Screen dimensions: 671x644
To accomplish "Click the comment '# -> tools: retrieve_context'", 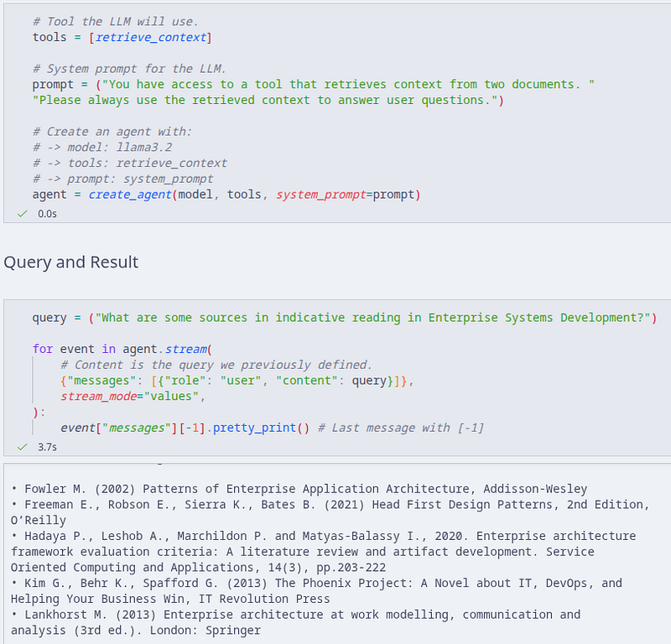I will coord(130,164).
